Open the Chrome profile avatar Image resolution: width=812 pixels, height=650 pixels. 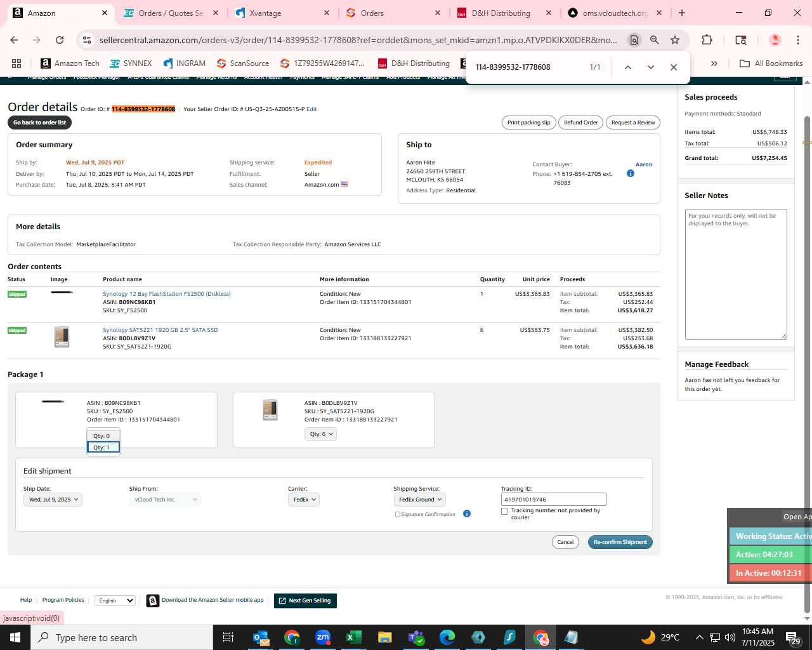coord(775,40)
